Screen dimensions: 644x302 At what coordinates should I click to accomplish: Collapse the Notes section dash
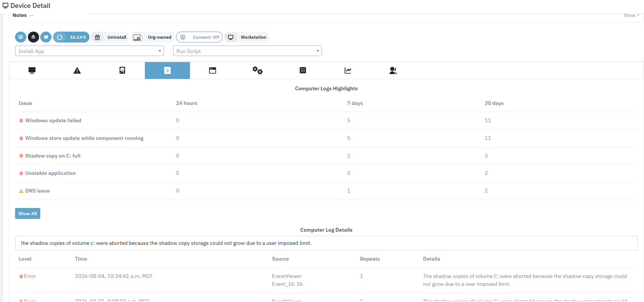[x=31, y=15]
